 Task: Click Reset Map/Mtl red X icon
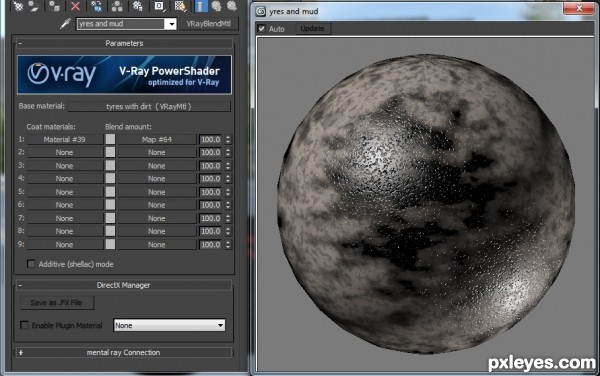tap(75, 6)
